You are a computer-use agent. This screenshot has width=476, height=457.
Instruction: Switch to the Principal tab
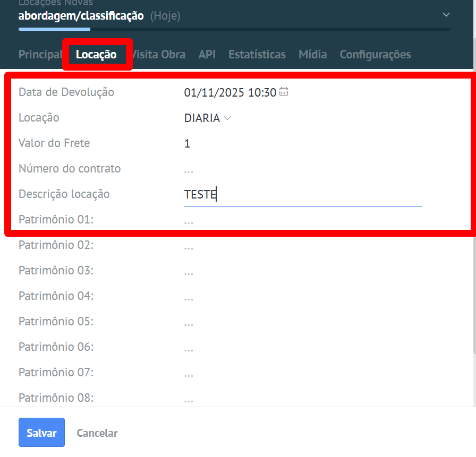40,54
